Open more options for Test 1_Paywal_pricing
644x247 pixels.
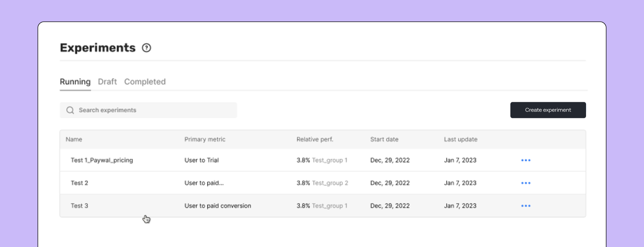click(526, 160)
